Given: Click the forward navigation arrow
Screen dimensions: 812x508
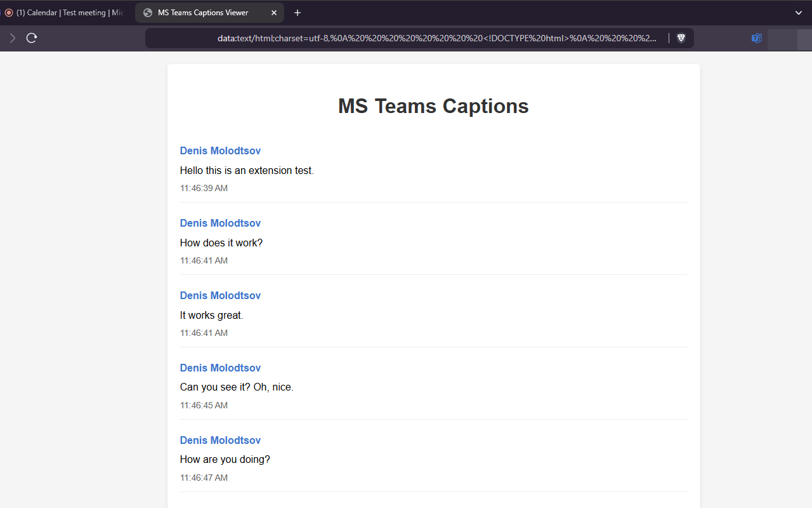Looking at the screenshot, I should pos(12,38).
